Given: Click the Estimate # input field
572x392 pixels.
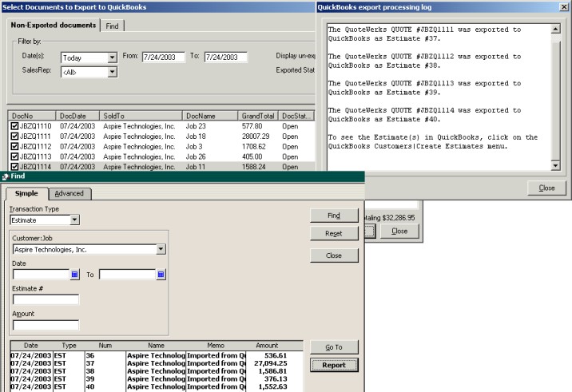Looking at the screenshot, I should coord(46,300).
